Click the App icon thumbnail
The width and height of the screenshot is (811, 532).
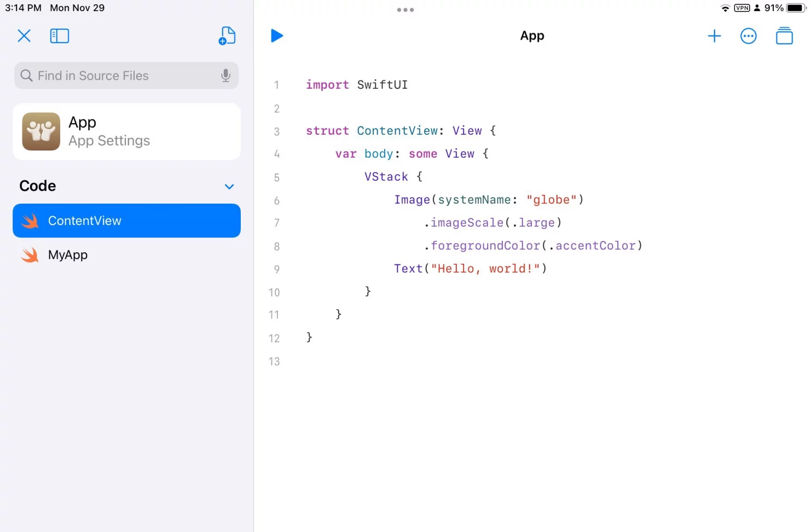click(x=41, y=131)
